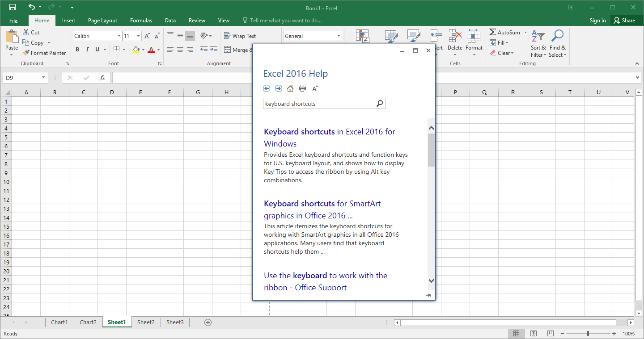Open Keyboard shortcuts for SmartArt link
This screenshot has width=644, height=339.
pyautogui.click(x=322, y=209)
